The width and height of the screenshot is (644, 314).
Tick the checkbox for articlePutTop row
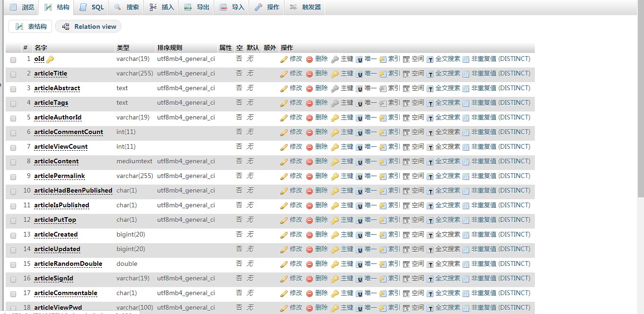(13, 221)
